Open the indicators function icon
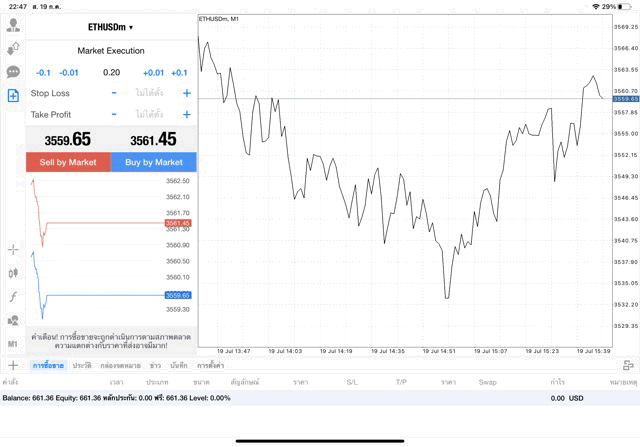Image resolution: width=640 pixels, height=447 pixels. (13, 297)
